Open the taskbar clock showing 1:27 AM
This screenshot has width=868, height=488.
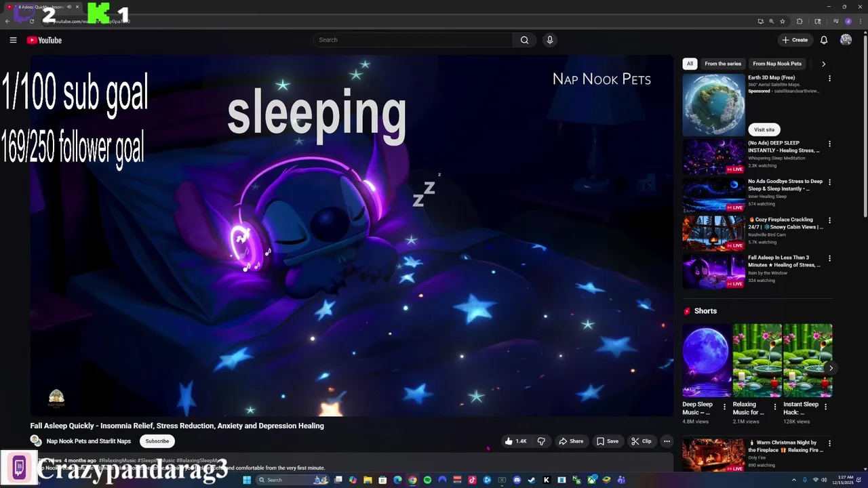point(844,480)
